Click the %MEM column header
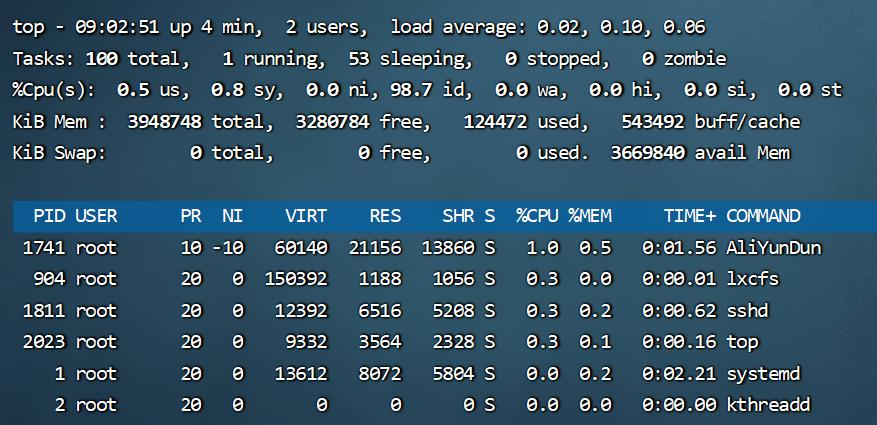 pyautogui.click(x=590, y=216)
